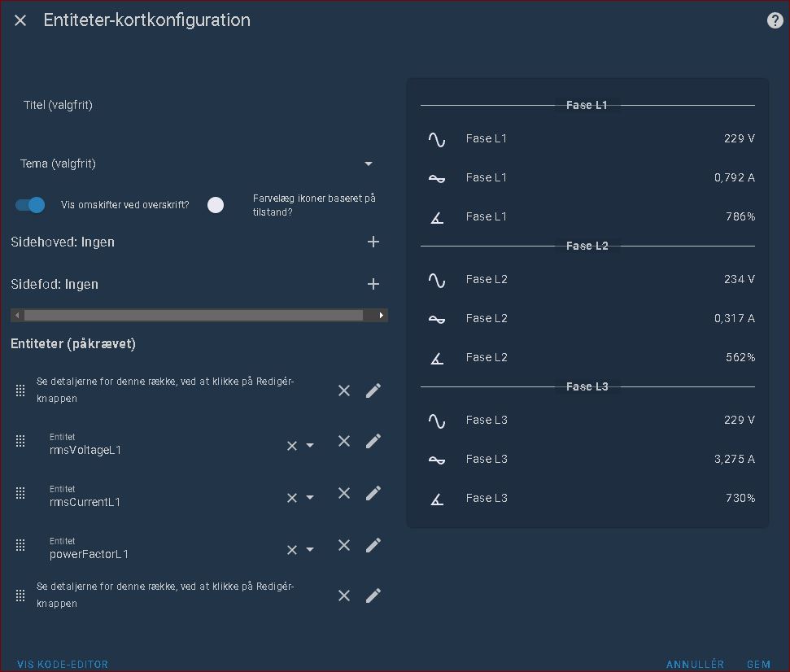The image size is (790, 672).
Task: Enable 'Farvelæg ikoner baseret på tilstand' toggle
Action: [x=216, y=205]
